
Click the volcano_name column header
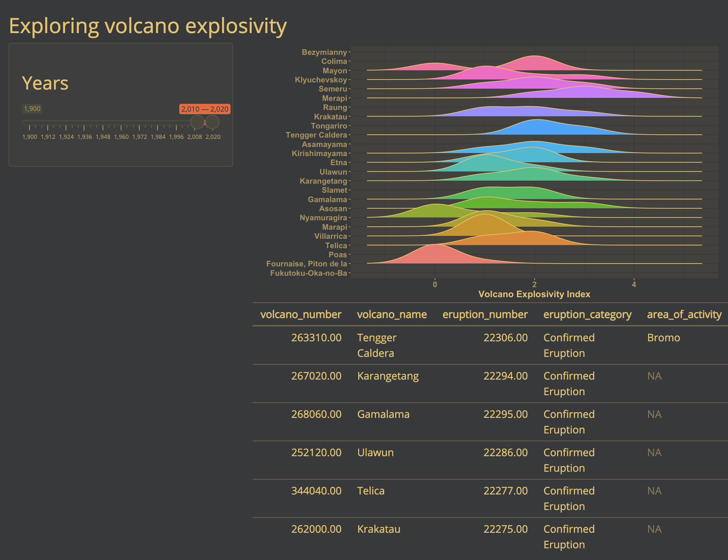(x=392, y=314)
